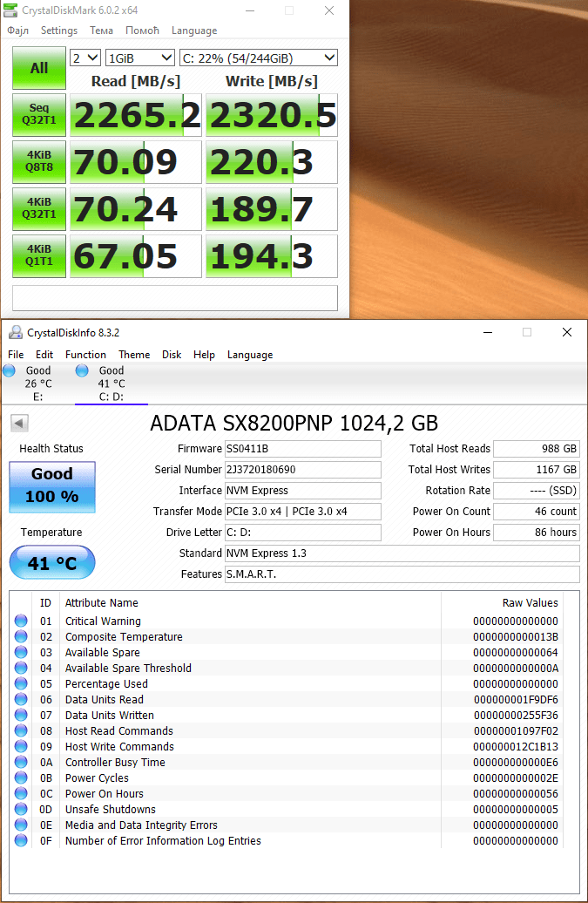Click the empty comment box in CrystalDiskMark

pyautogui.click(x=175, y=298)
